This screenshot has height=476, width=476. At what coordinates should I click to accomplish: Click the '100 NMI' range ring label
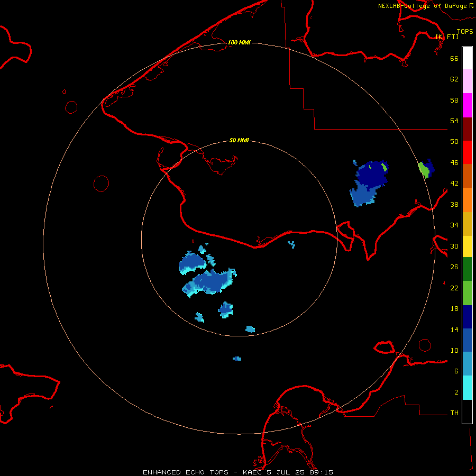[x=239, y=42]
